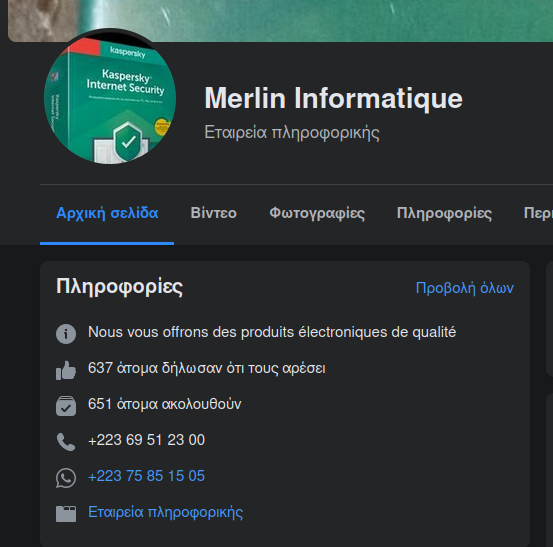
Task: Click the phone handset icon
Action: [66, 442]
